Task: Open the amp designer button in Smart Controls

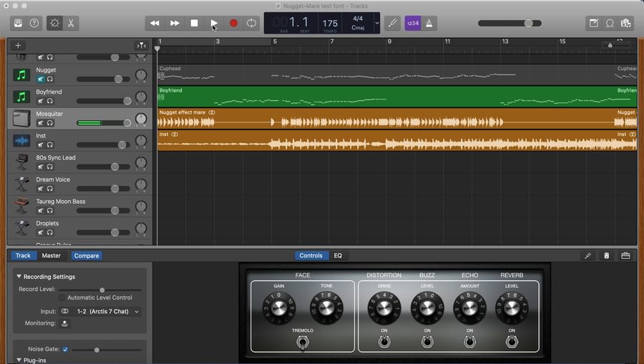Action: (x=607, y=256)
